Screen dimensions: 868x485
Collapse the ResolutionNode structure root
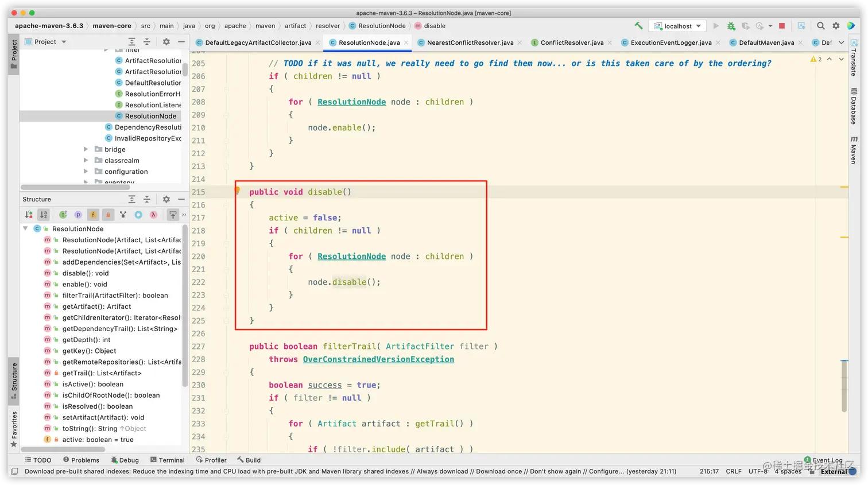(25, 228)
